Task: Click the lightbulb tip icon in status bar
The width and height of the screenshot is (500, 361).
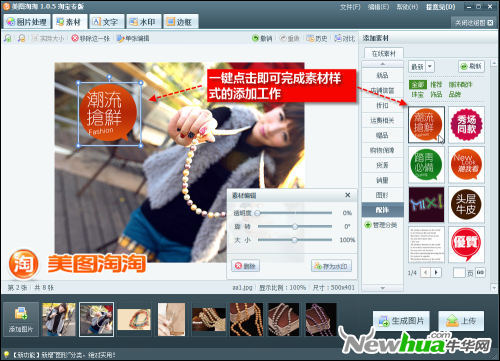Action: click(6, 354)
